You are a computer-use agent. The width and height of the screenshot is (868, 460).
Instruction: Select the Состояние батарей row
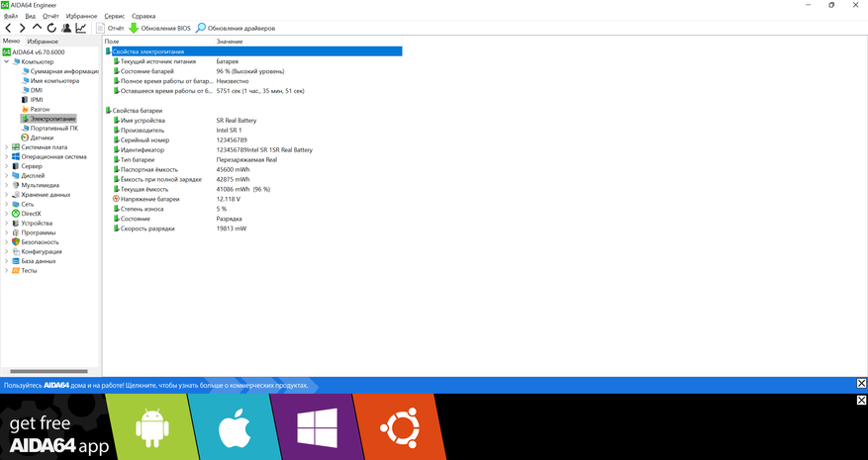(253, 71)
